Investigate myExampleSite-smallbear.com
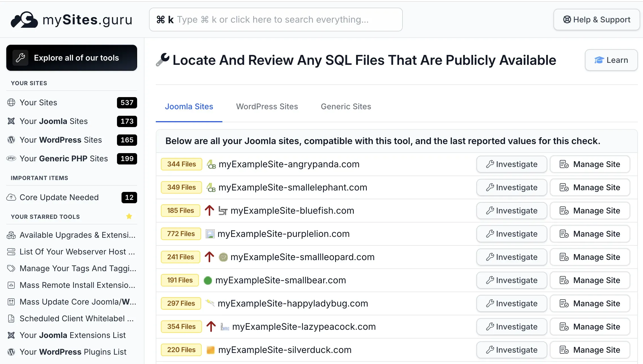The width and height of the screenshot is (643, 364). [x=511, y=280]
